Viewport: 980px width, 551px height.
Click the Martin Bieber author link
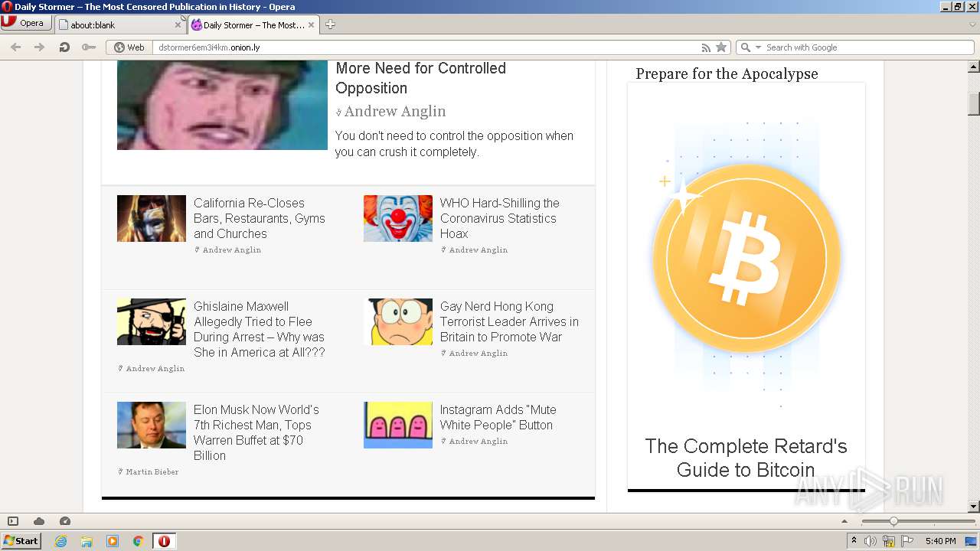(x=152, y=472)
